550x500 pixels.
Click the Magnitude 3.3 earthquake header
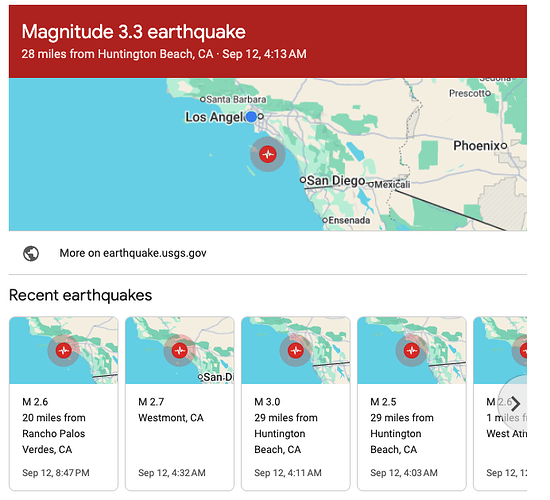pos(134,32)
